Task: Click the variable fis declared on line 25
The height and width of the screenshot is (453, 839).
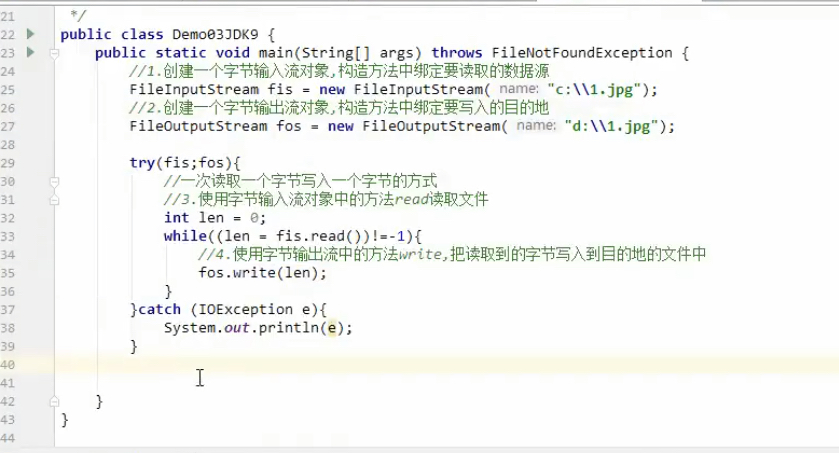Action: [x=280, y=90]
